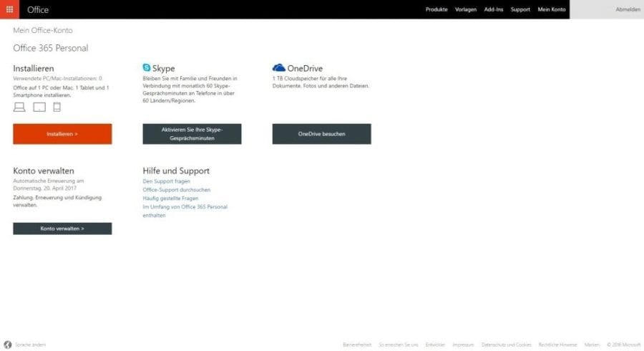The image size is (644, 351).
Task: Click the laptop device icon
Action: click(x=19, y=107)
